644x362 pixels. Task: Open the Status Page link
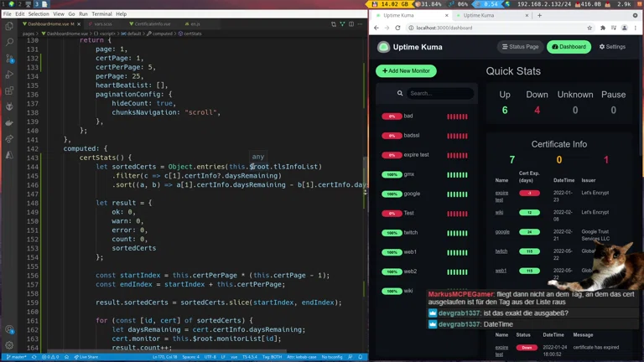(x=520, y=47)
